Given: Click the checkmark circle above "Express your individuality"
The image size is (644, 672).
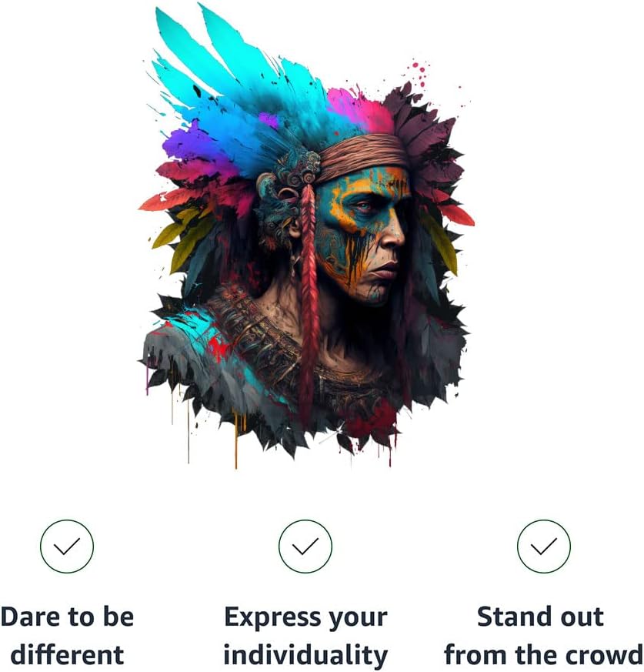Looking at the screenshot, I should click(305, 546).
